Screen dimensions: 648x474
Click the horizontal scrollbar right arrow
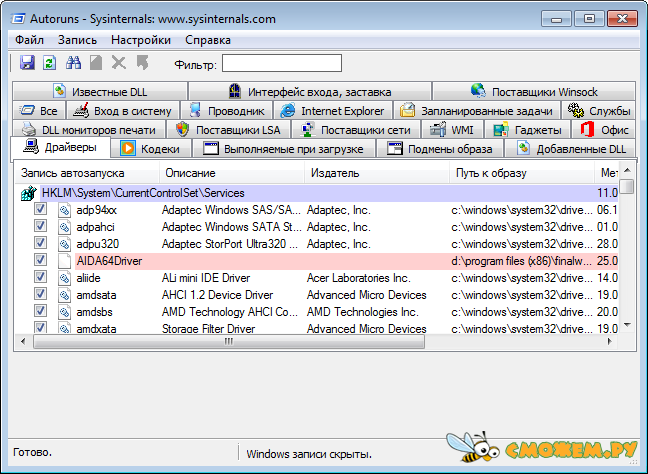(x=609, y=341)
